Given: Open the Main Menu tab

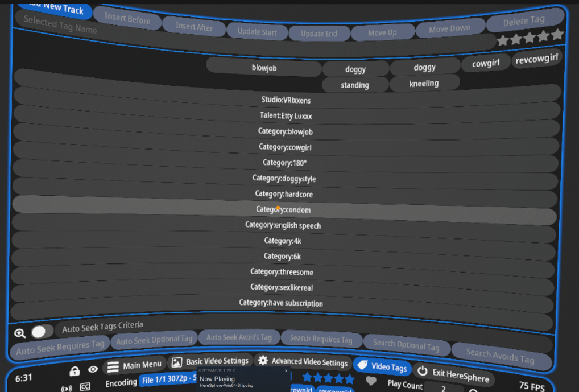Looking at the screenshot, I should (x=134, y=365).
